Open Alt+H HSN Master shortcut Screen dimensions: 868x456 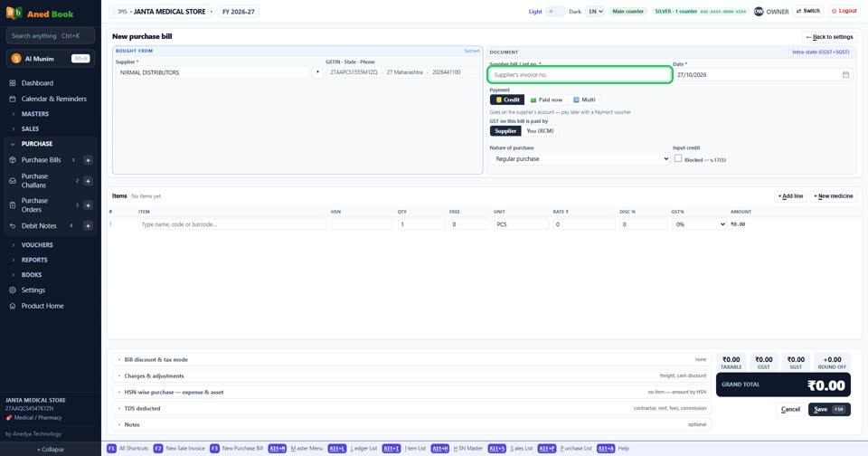click(x=458, y=448)
